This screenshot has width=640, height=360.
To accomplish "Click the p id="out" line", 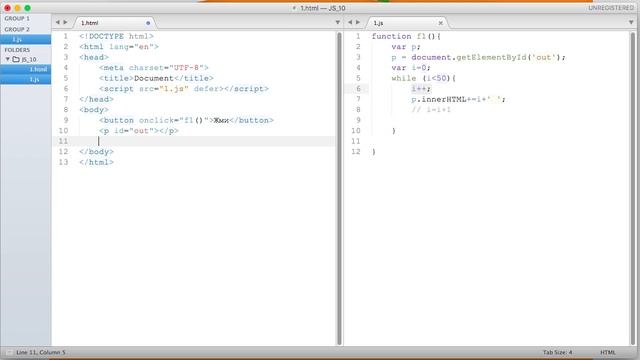I will pyautogui.click(x=139, y=131).
